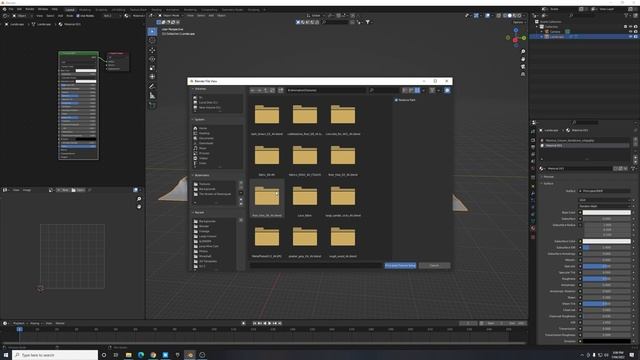Go to next folder in File View
This screenshot has width=640, height=360.
coord(259,90)
